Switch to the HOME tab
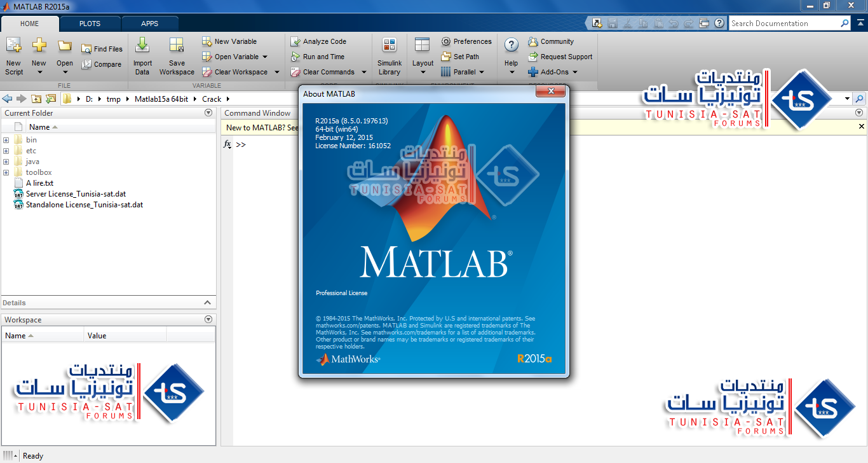Screen dimensions: 868x463 tap(30, 24)
